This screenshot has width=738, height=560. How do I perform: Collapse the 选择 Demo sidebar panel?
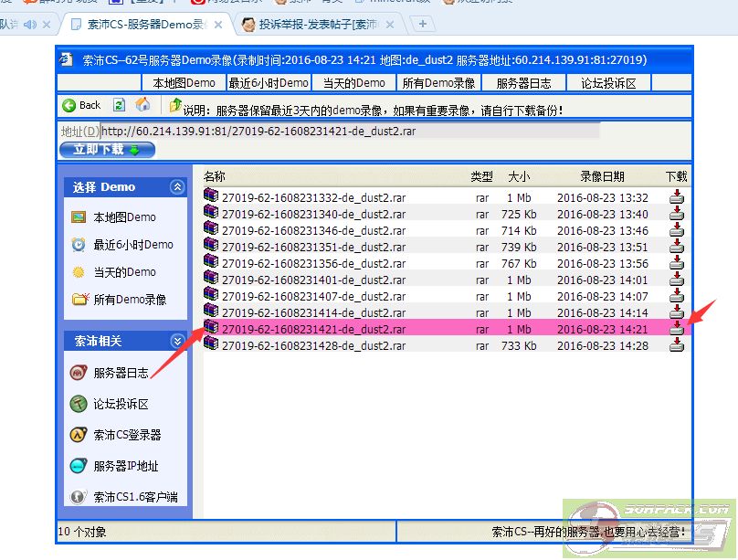[177, 187]
